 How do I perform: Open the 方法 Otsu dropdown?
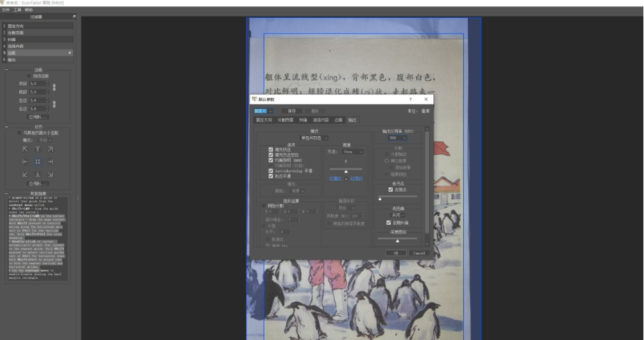353,152
